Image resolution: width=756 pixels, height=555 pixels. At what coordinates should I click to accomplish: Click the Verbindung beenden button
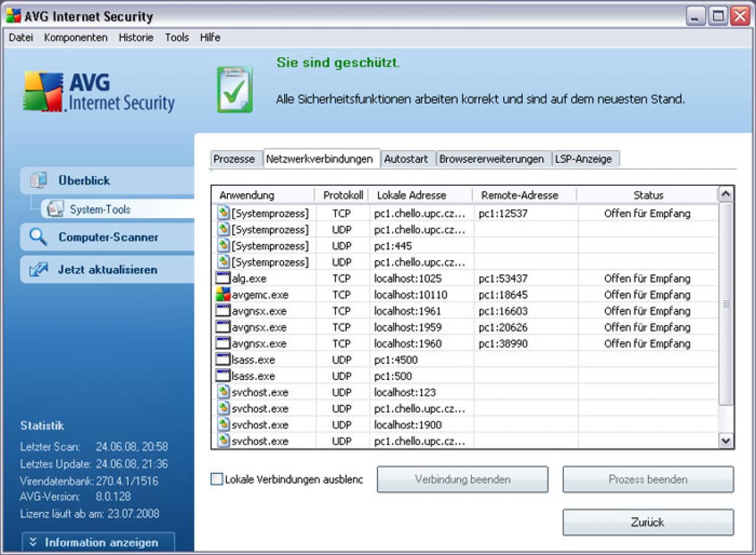462,479
